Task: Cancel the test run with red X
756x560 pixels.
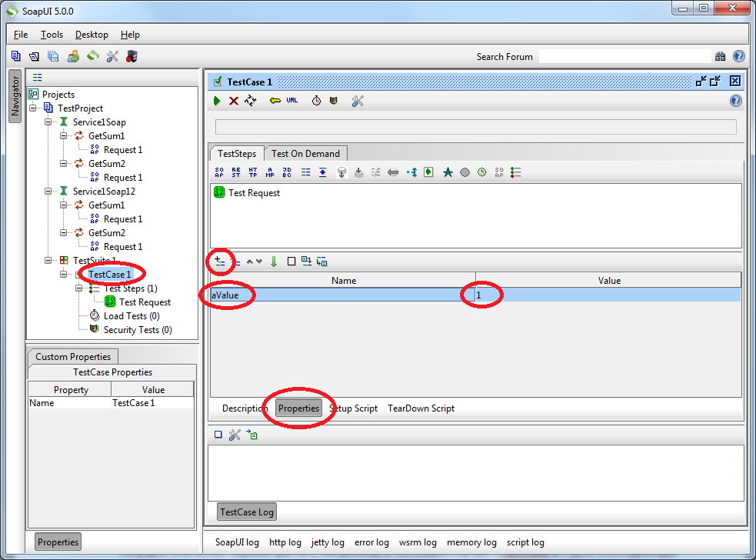Action: coord(234,101)
